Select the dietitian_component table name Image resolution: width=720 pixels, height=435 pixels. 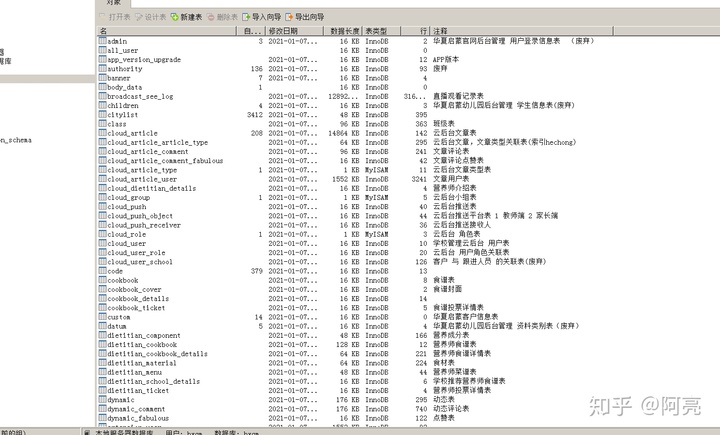tap(144, 335)
